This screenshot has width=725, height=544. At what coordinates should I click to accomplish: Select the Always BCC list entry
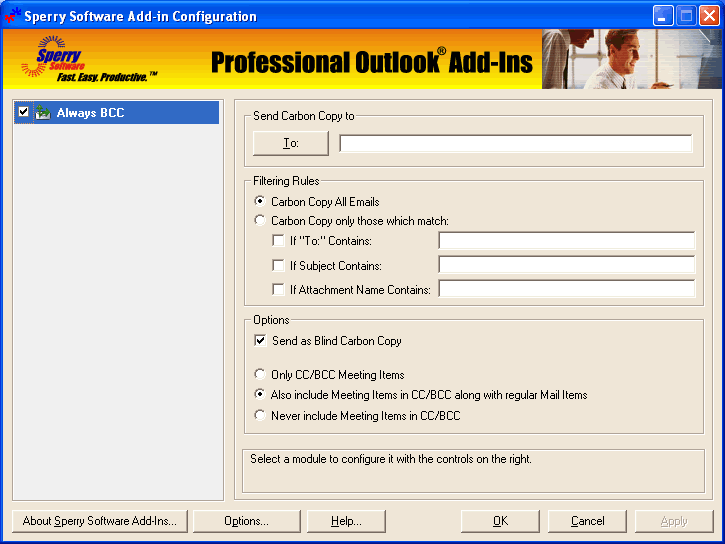click(117, 112)
